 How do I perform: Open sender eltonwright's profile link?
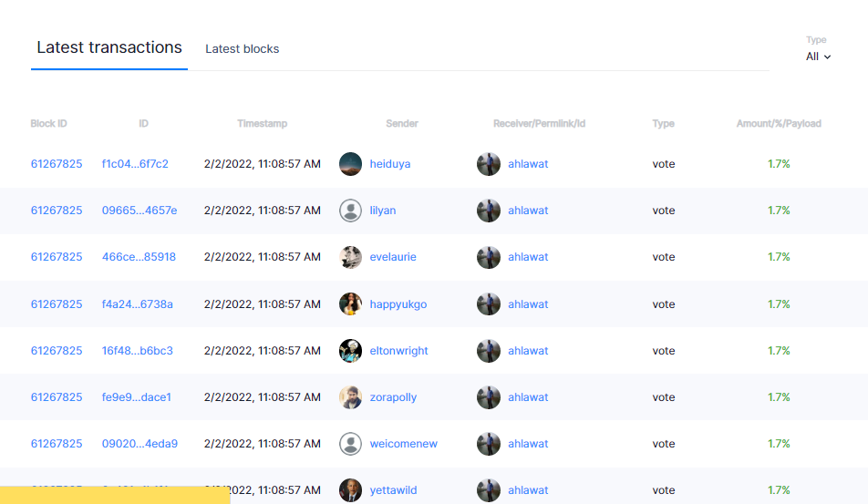[x=398, y=350]
